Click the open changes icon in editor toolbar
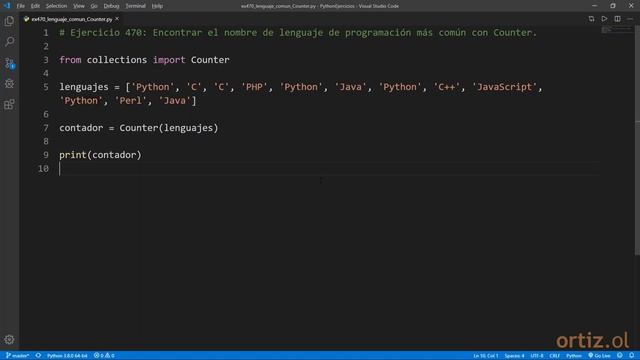The height and width of the screenshot is (360, 640). point(591,19)
